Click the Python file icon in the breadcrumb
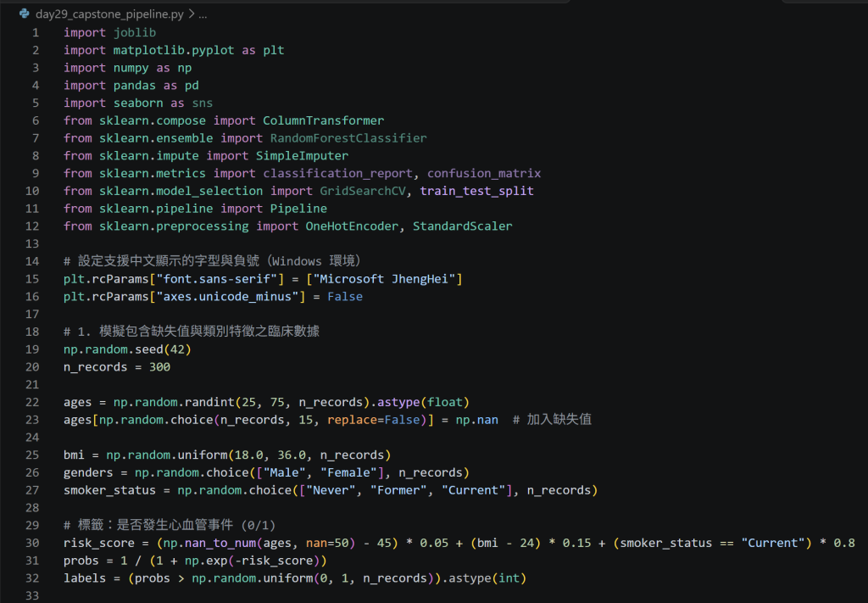The height and width of the screenshot is (603, 868). (x=25, y=14)
